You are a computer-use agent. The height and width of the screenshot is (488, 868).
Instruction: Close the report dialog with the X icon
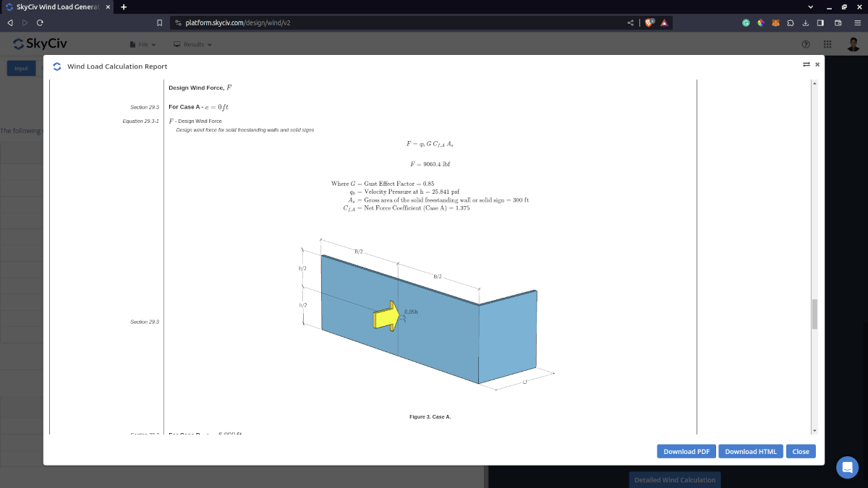[817, 64]
